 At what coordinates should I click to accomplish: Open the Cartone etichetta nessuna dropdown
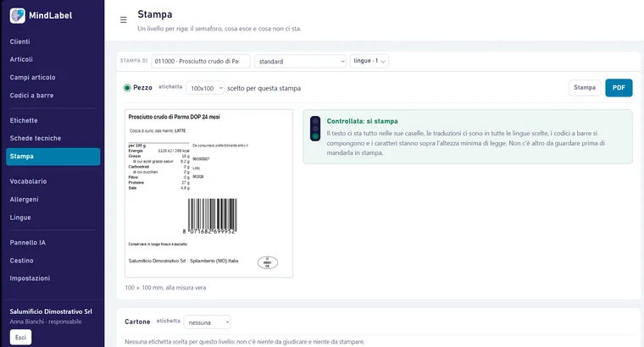pos(207,322)
